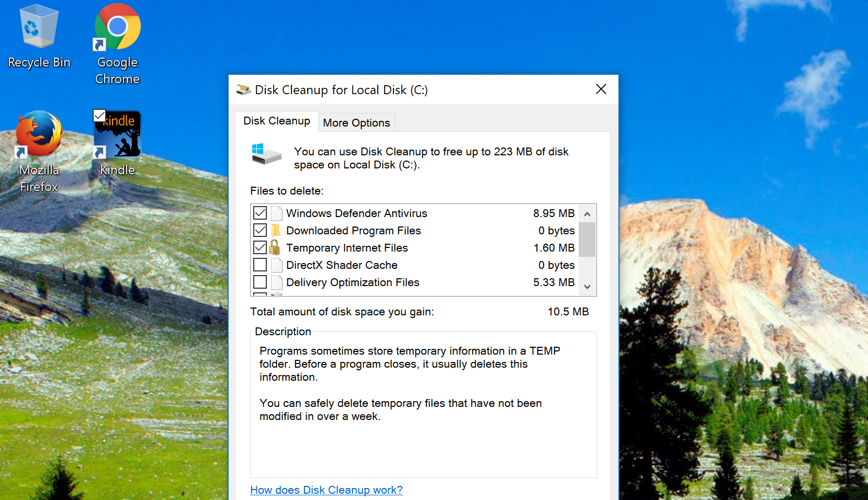868x500 pixels.
Task: Select the Disk Cleanup tab
Action: click(276, 121)
